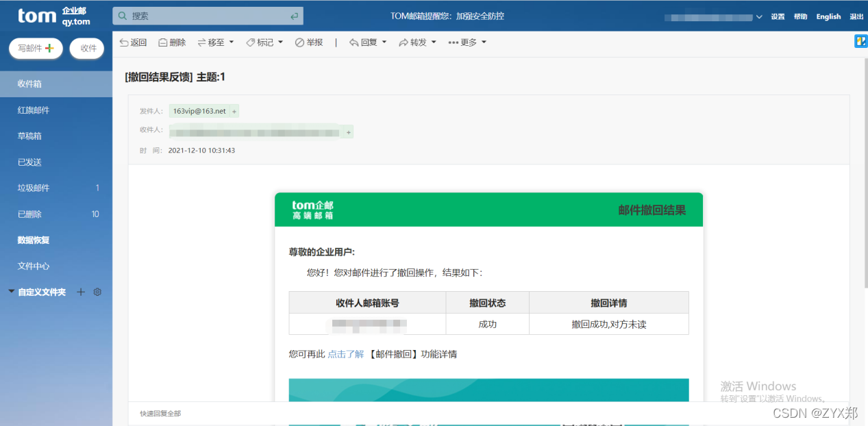
Task: Open the account dropdown arrow
Action: pos(759,16)
